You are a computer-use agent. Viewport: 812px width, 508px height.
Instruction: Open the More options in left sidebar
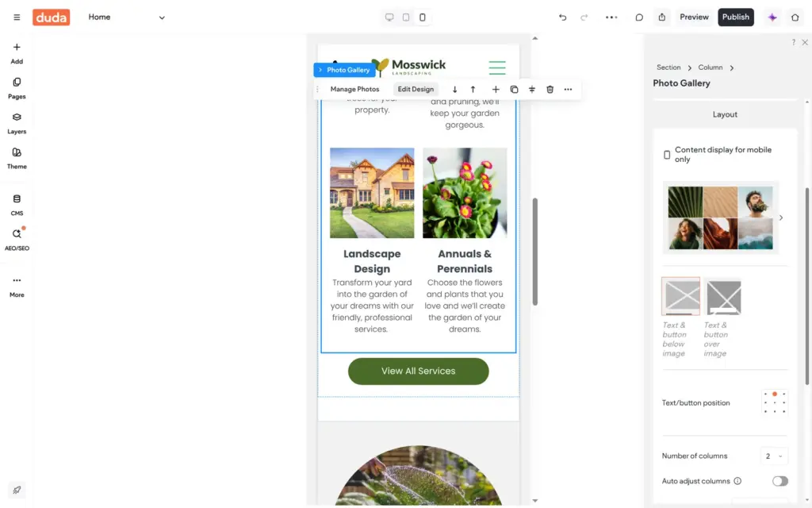[17, 287]
